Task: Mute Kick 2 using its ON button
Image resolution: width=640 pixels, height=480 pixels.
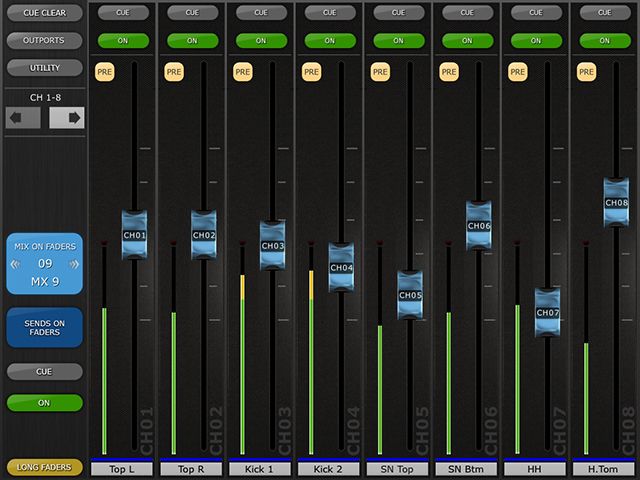Action: pos(329,41)
